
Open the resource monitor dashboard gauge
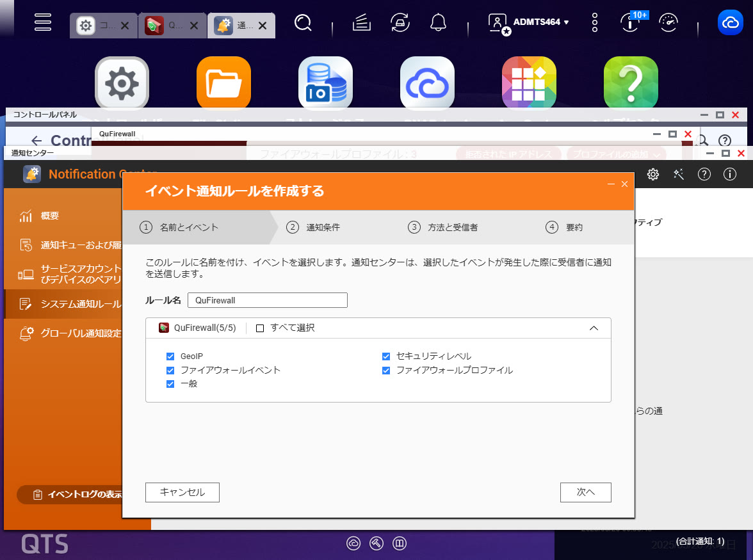pyautogui.click(x=668, y=22)
